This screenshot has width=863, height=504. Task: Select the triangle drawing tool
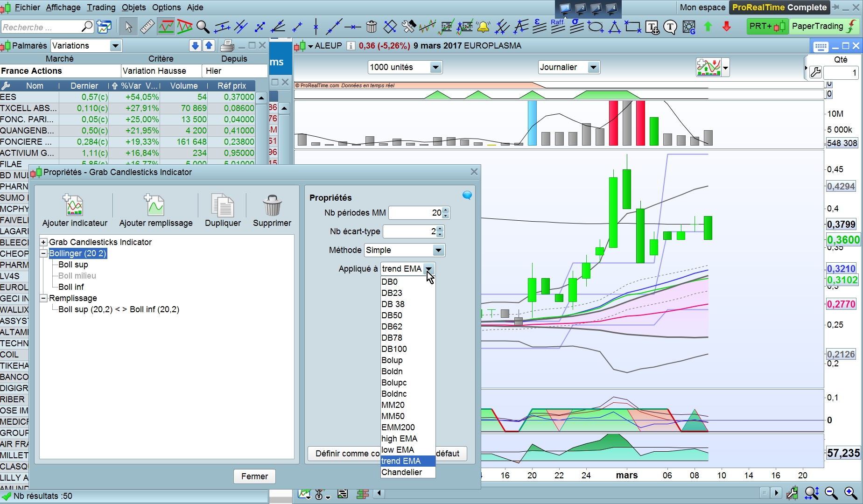pos(614,27)
